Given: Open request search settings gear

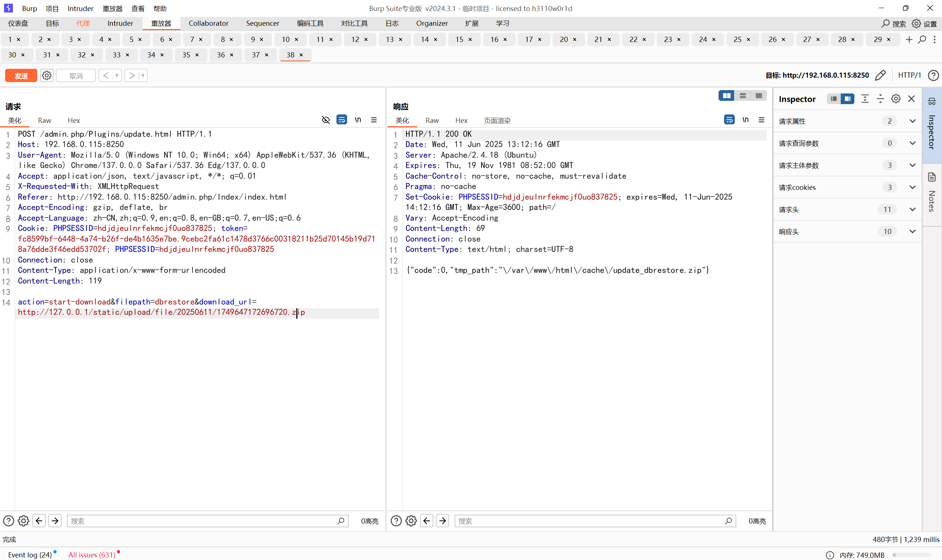Looking at the screenshot, I should (24, 521).
